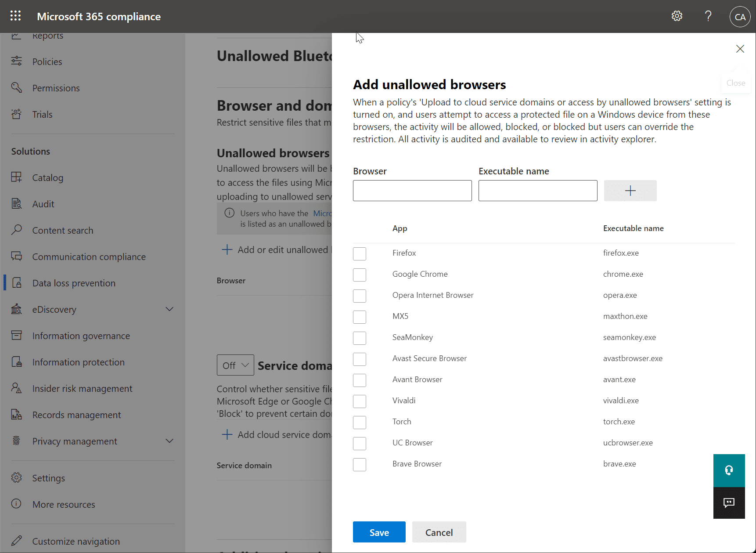Cancel the Add unallowed browsers dialog
The width and height of the screenshot is (756, 553).
click(439, 532)
